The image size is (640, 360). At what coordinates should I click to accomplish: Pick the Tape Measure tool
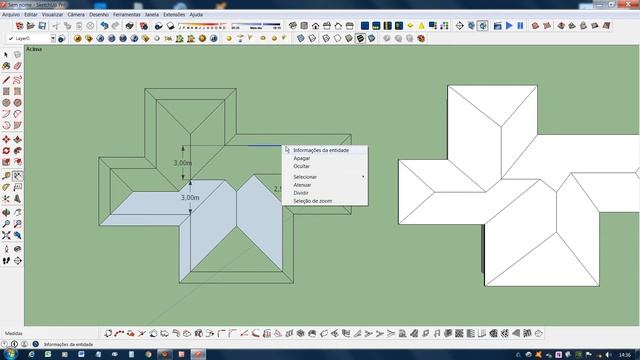click(x=6, y=176)
